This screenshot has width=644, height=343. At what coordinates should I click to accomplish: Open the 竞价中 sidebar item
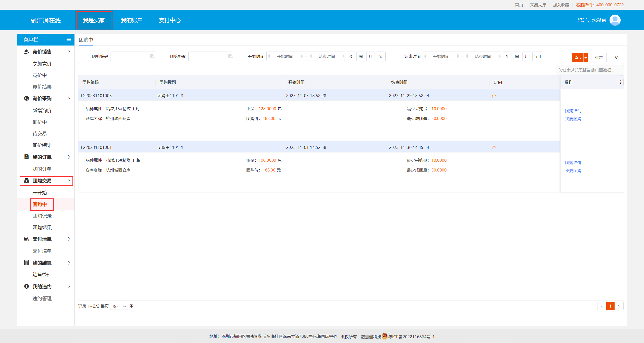(x=39, y=75)
